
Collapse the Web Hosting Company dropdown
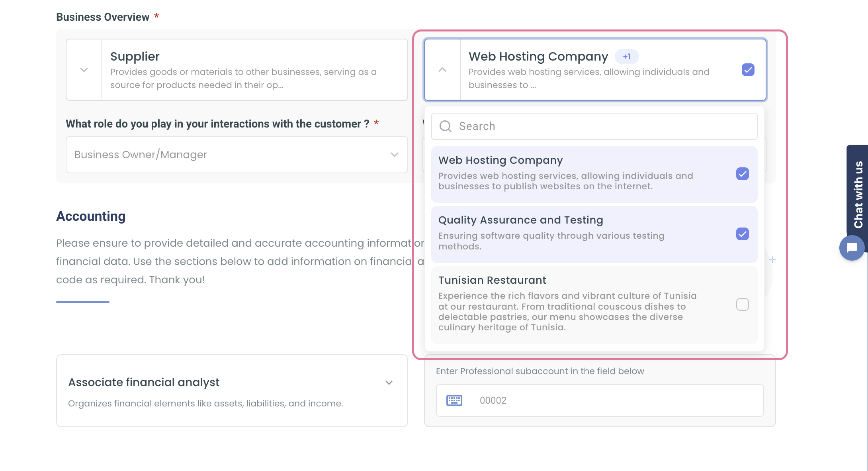442,70
